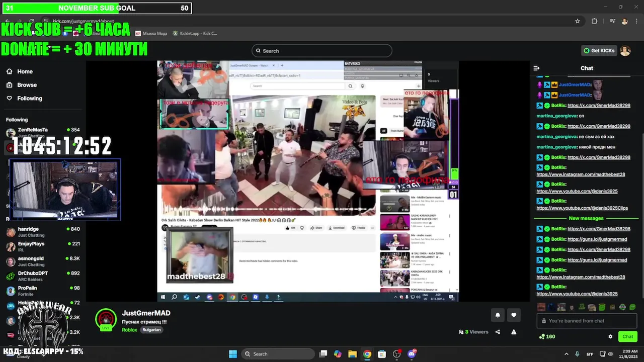Click the first JustGmerMAD username in chat
This screenshot has height=362, width=644.
[x=575, y=84]
